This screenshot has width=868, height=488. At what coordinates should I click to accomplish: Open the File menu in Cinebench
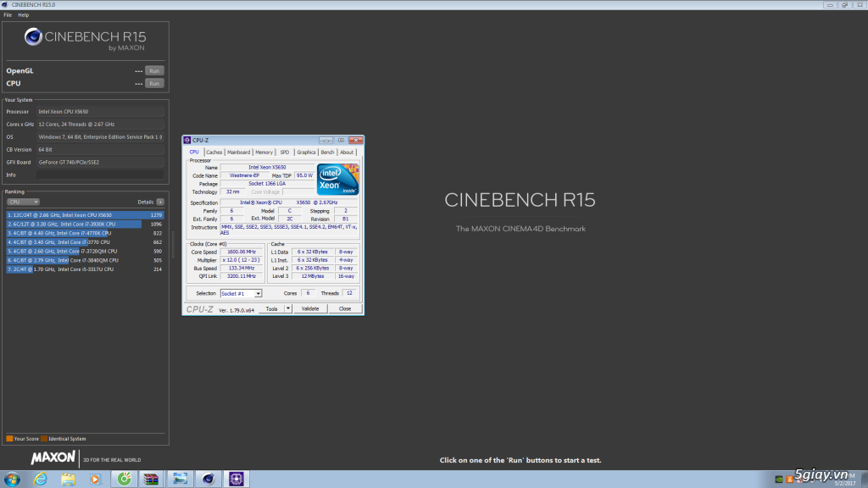coord(8,15)
